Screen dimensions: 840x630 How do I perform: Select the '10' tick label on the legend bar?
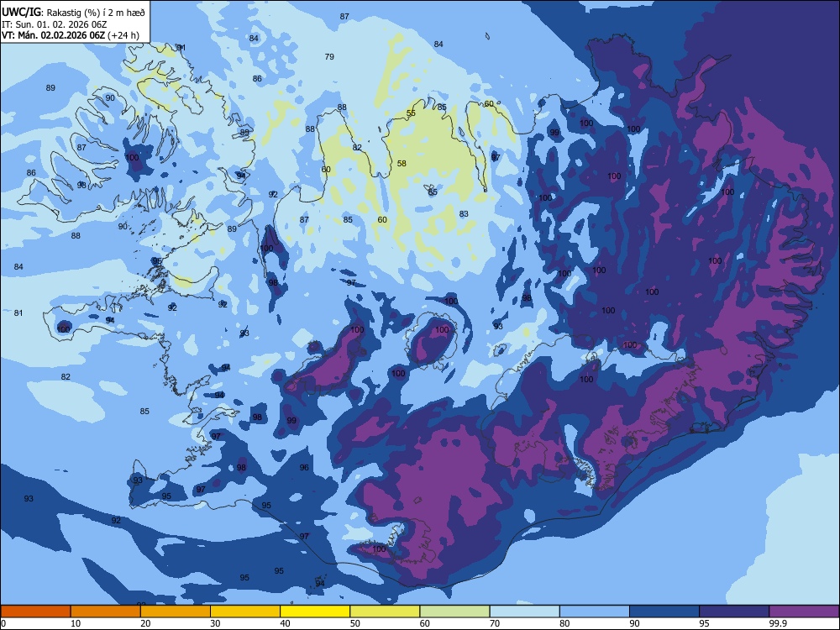(x=76, y=623)
